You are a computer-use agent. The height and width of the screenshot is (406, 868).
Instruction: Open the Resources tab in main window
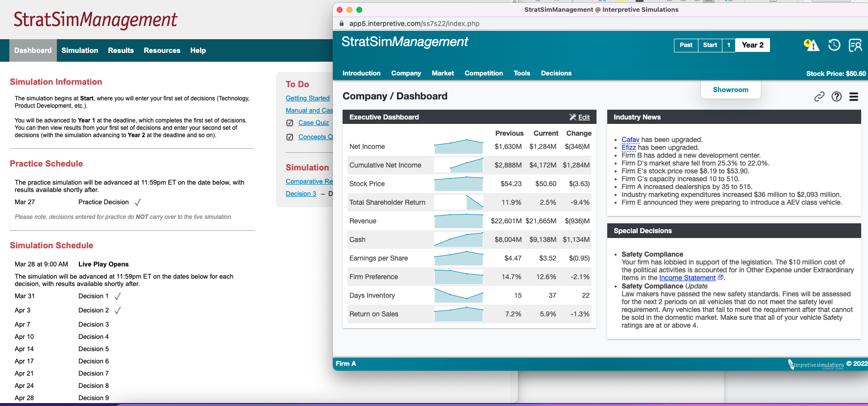[x=162, y=50]
